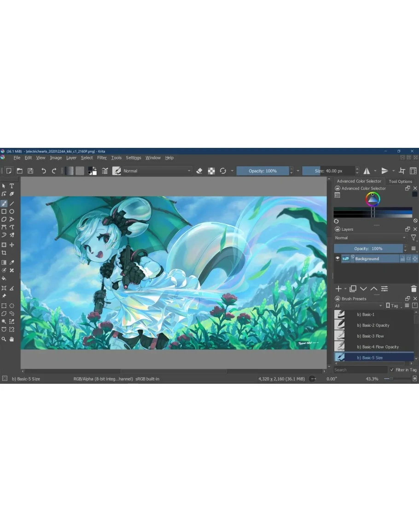Switch to the Tool Options tab
This screenshot has height=532, width=419.
point(400,181)
